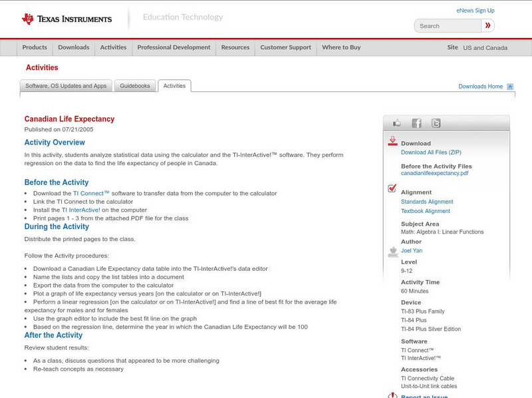Click 'TI Connectivity Cable' accessory entry
This screenshot has width=532, height=398.
pos(428,378)
